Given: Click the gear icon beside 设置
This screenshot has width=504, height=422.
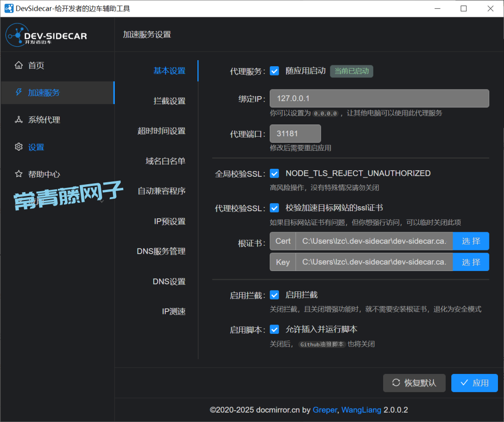Looking at the screenshot, I should [19, 147].
